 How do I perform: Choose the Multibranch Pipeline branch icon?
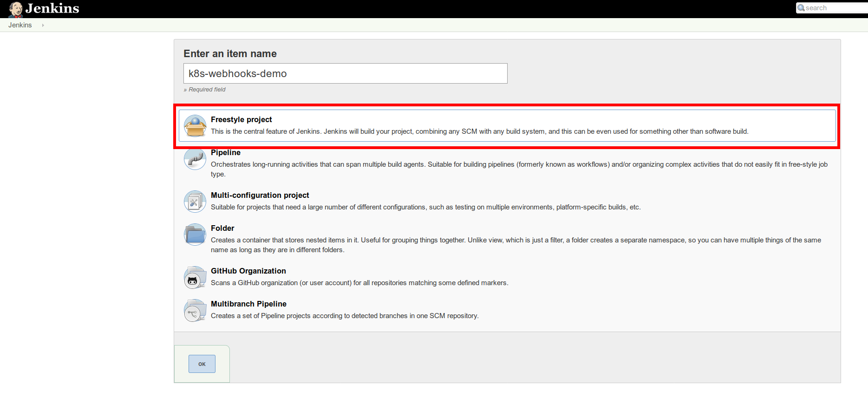pyautogui.click(x=195, y=311)
